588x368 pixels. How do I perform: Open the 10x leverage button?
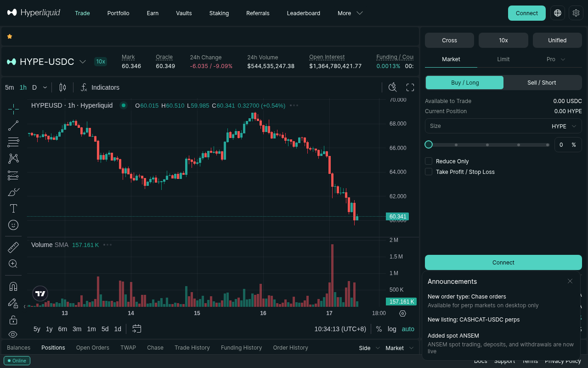click(x=503, y=40)
